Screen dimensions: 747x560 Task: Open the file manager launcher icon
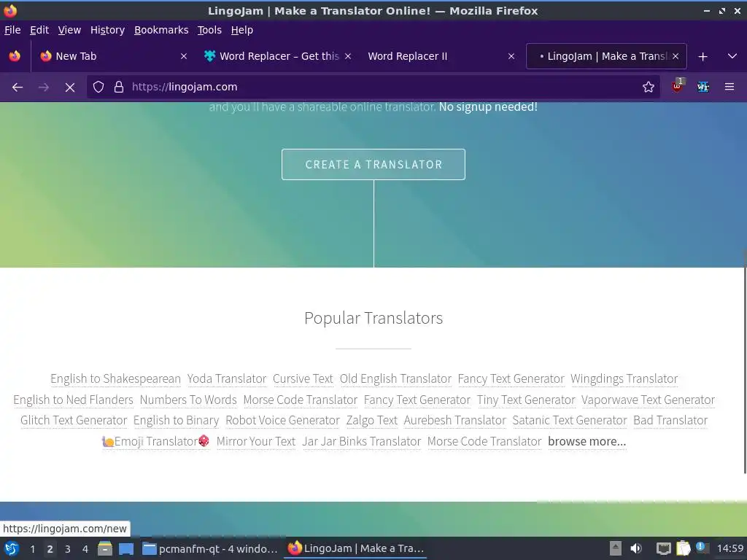point(105,548)
